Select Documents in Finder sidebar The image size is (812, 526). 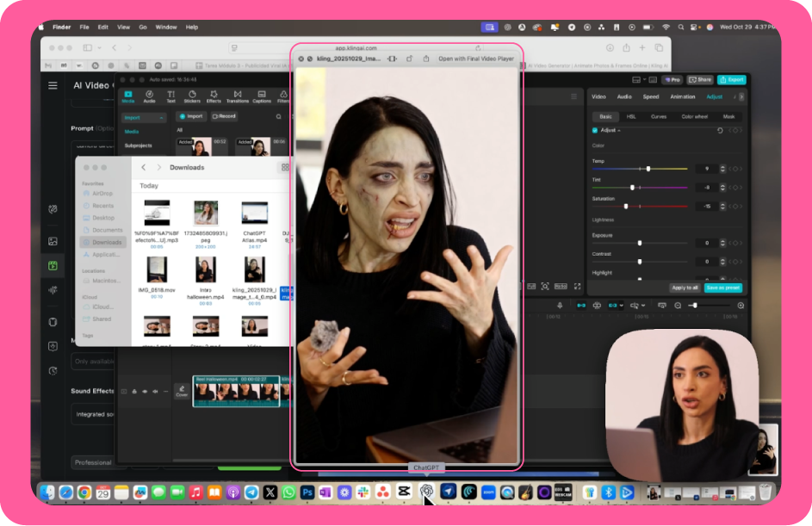107,230
